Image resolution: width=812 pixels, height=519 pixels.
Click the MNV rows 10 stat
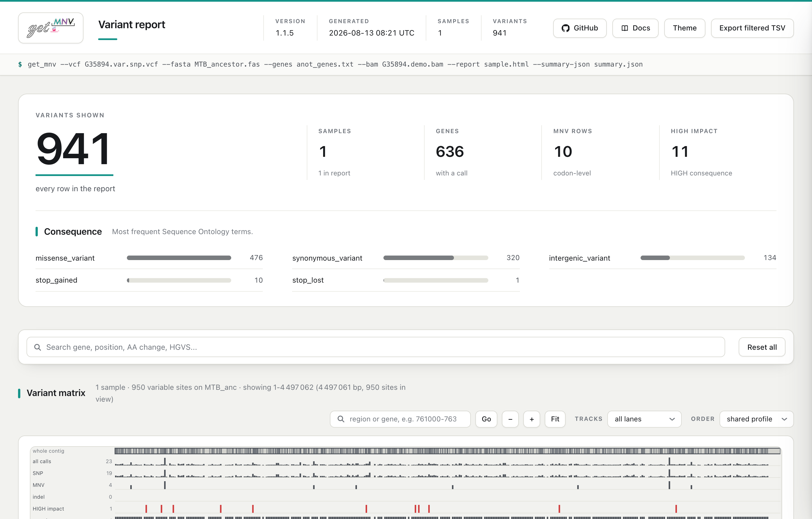[x=563, y=151]
